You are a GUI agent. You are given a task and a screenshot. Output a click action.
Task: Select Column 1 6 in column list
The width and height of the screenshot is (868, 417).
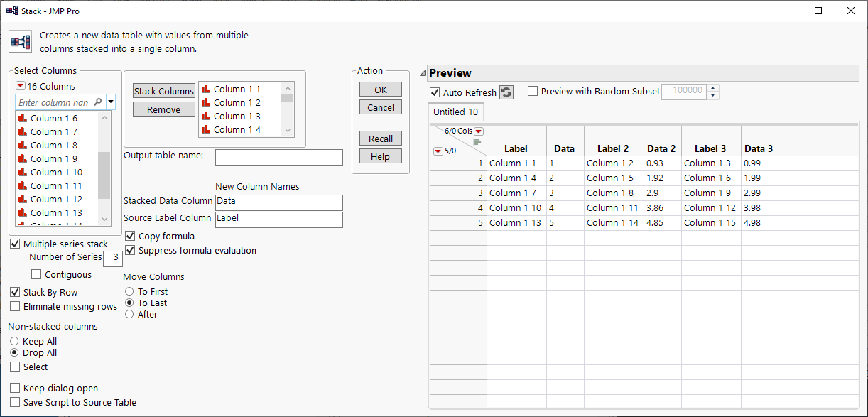(x=54, y=119)
